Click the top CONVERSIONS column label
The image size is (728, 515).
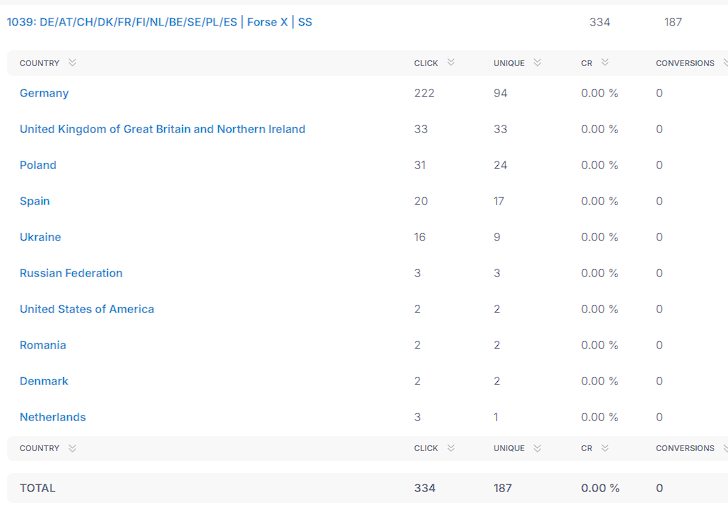click(685, 63)
